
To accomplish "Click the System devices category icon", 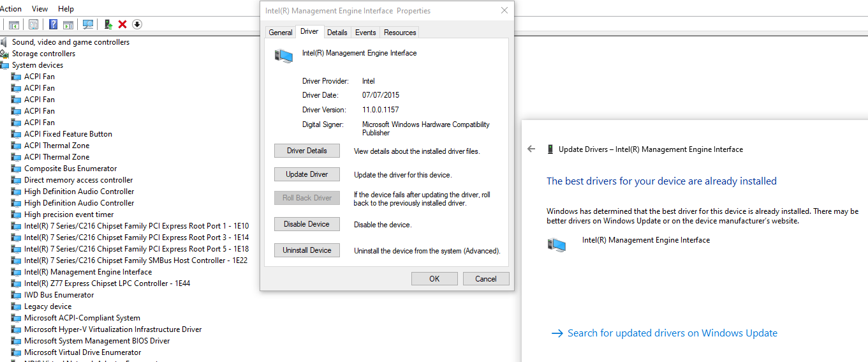I will [x=5, y=65].
